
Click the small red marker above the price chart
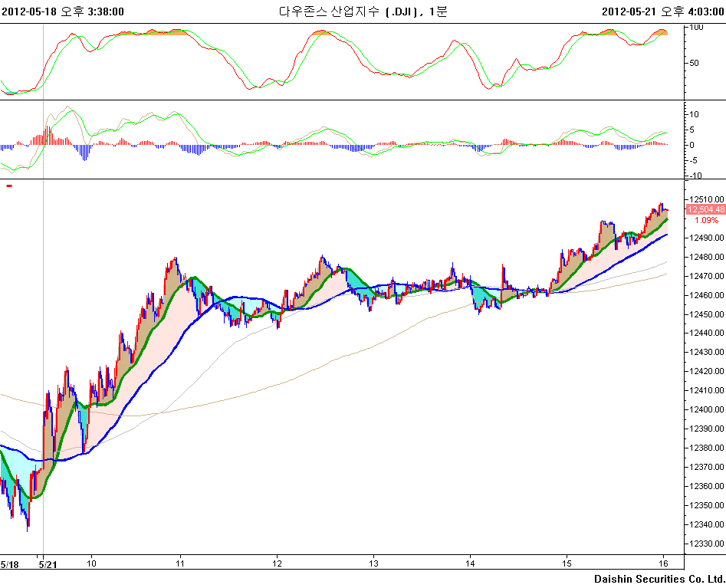(x=9, y=186)
